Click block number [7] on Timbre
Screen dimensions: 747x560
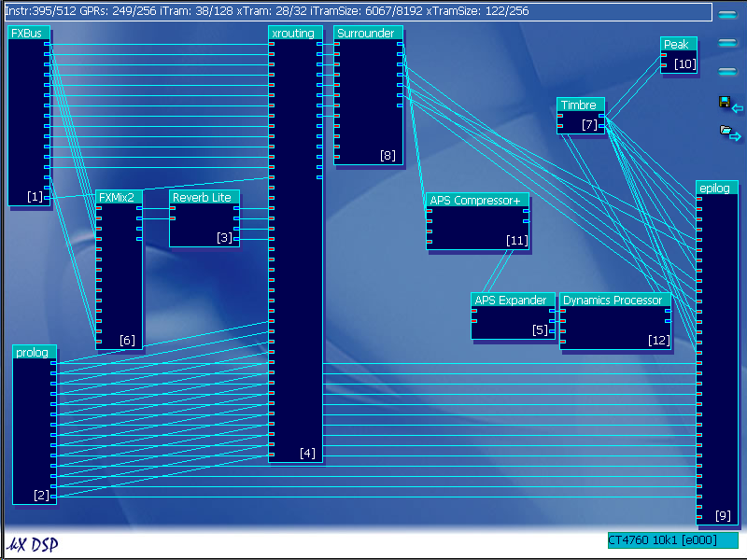pos(590,125)
